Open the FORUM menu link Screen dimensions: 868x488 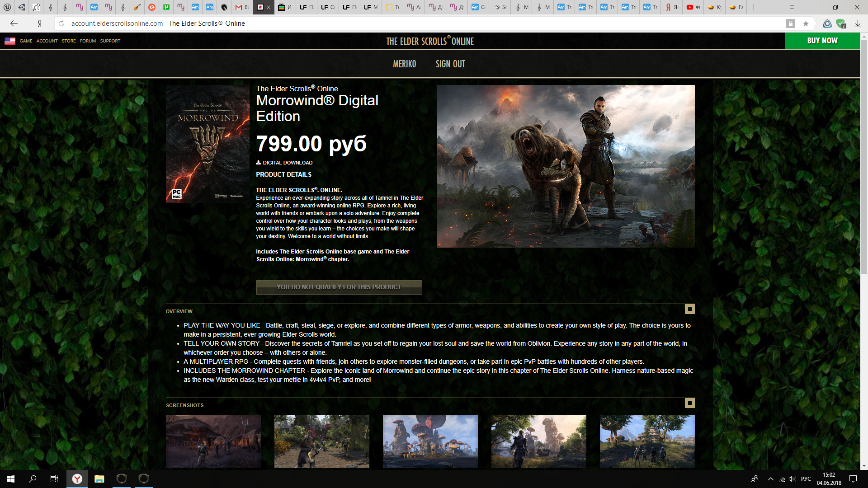(88, 41)
